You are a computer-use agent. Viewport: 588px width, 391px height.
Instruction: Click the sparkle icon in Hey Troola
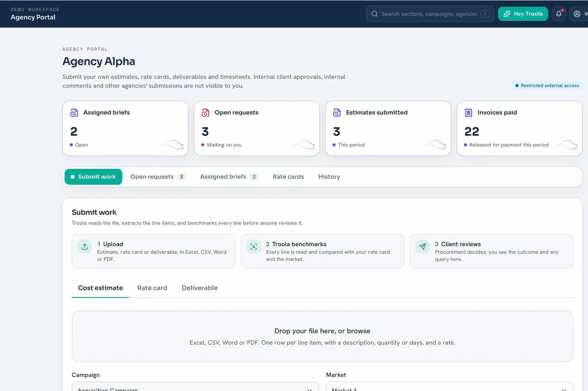[507, 14]
